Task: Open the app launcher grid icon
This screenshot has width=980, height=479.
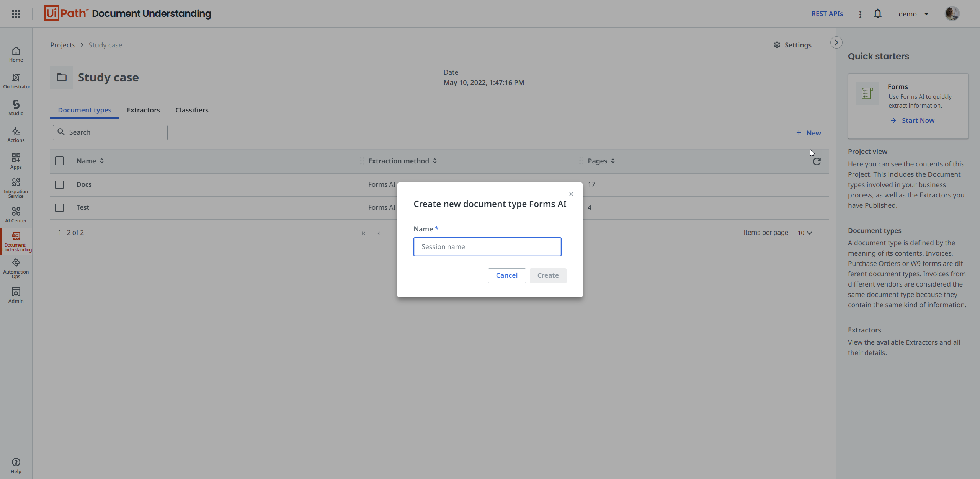Action: click(16, 14)
